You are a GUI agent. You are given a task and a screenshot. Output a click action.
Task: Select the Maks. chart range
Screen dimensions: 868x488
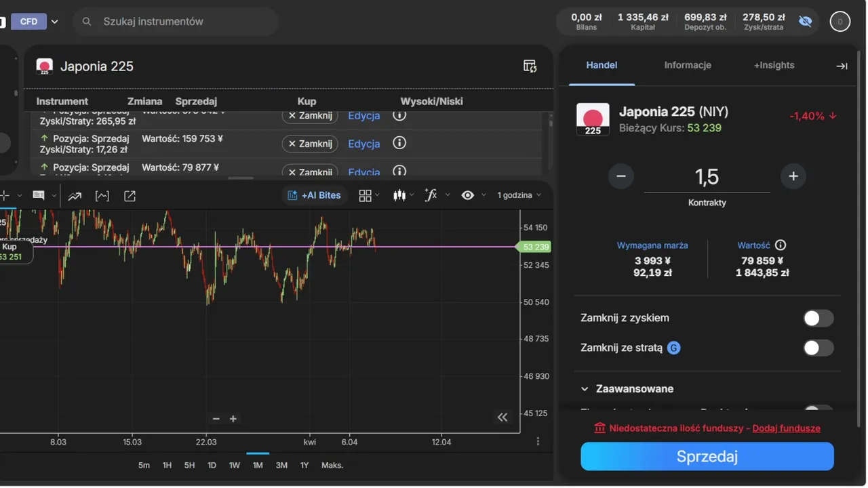point(332,465)
